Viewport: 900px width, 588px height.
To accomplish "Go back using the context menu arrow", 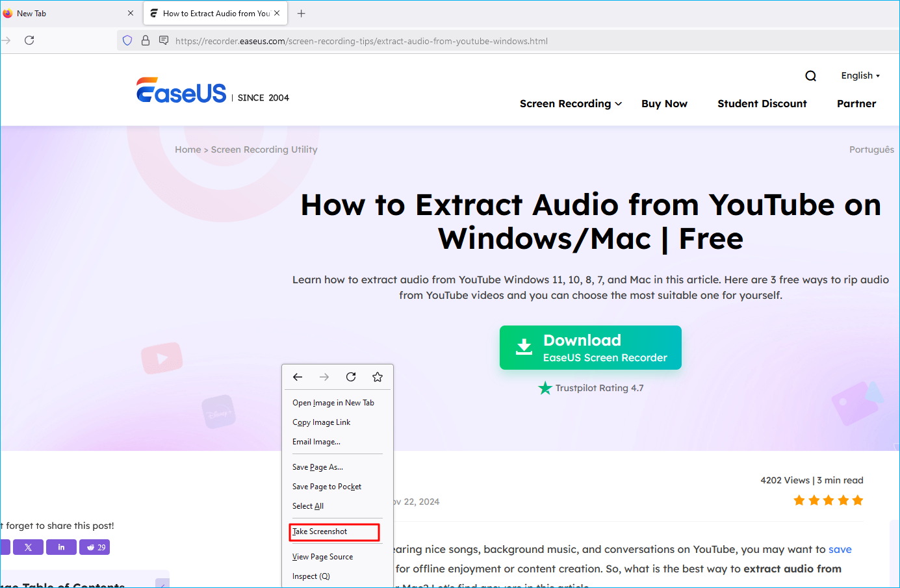I will coord(298,377).
